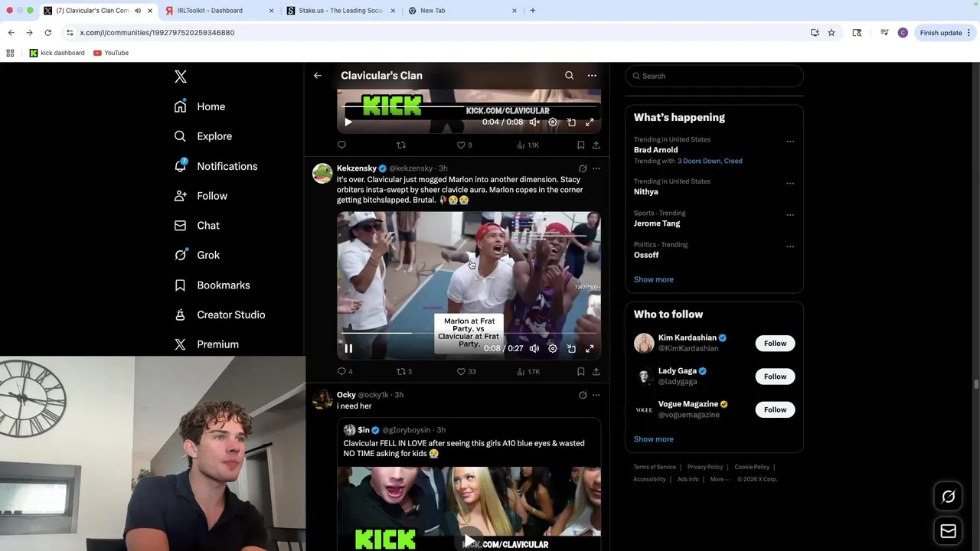Open more options on Kekzensky post

tap(596, 168)
